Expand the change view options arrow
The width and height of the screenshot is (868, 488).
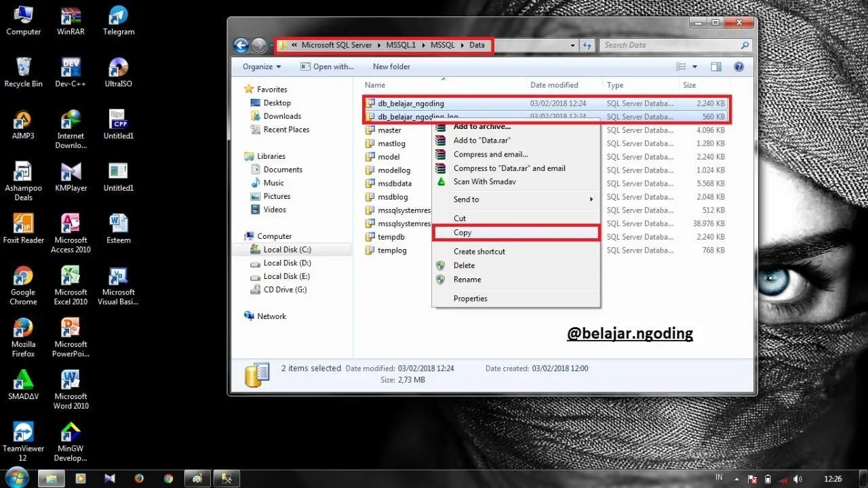pyautogui.click(x=695, y=67)
